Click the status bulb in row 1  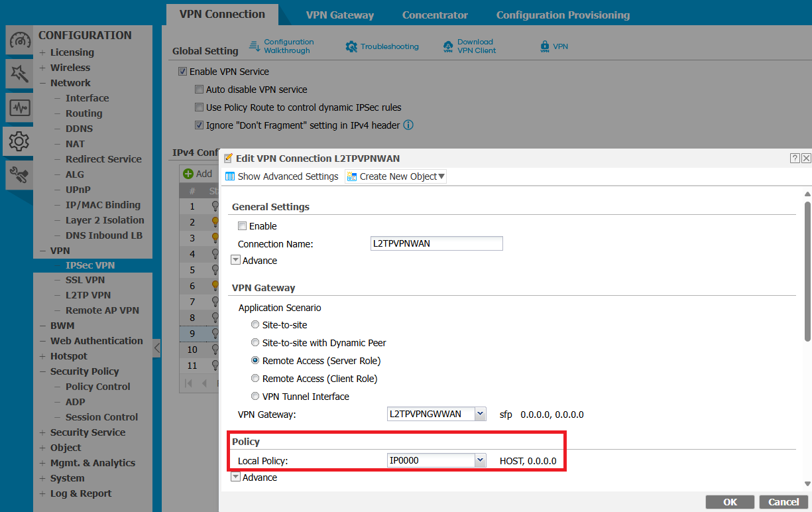tap(215, 206)
